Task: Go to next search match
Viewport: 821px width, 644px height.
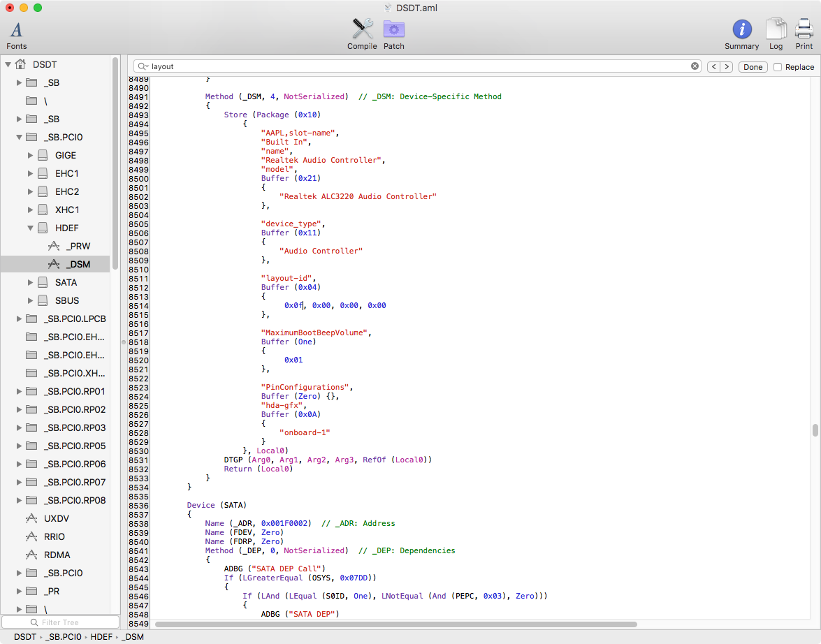Action: 727,67
